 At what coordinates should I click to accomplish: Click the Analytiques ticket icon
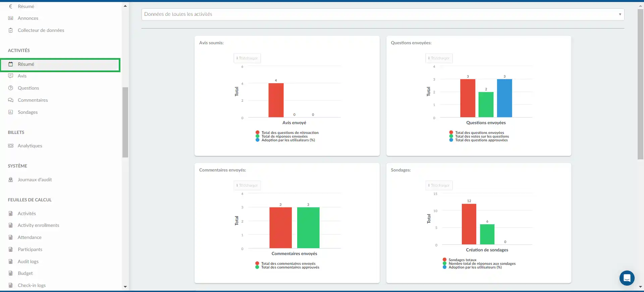coord(11,146)
